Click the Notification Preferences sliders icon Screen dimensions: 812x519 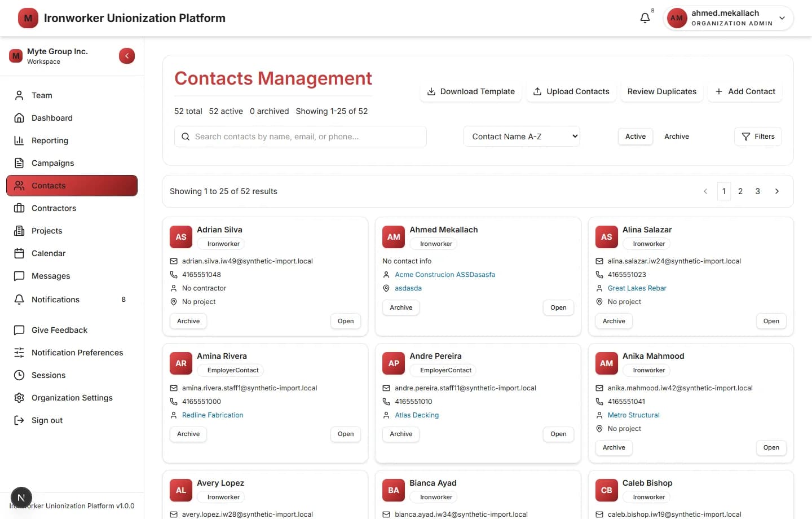point(19,353)
